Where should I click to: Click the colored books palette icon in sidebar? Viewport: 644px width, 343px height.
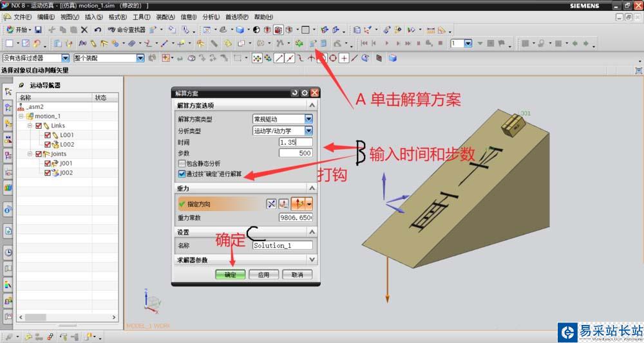pos(8,188)
